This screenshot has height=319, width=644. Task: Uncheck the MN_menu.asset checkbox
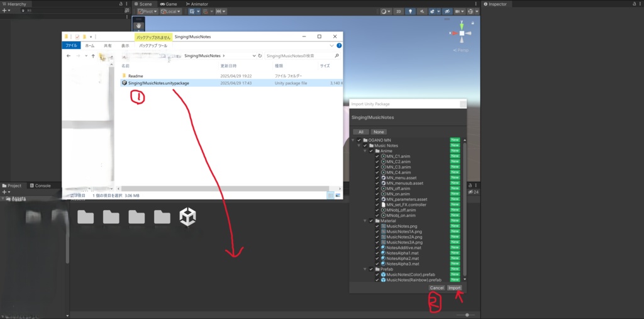(x=377, y=177)
